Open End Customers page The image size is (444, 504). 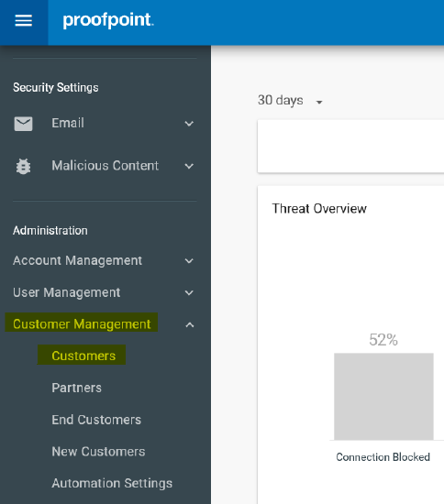pyautogui.click(x=96, y=420)
